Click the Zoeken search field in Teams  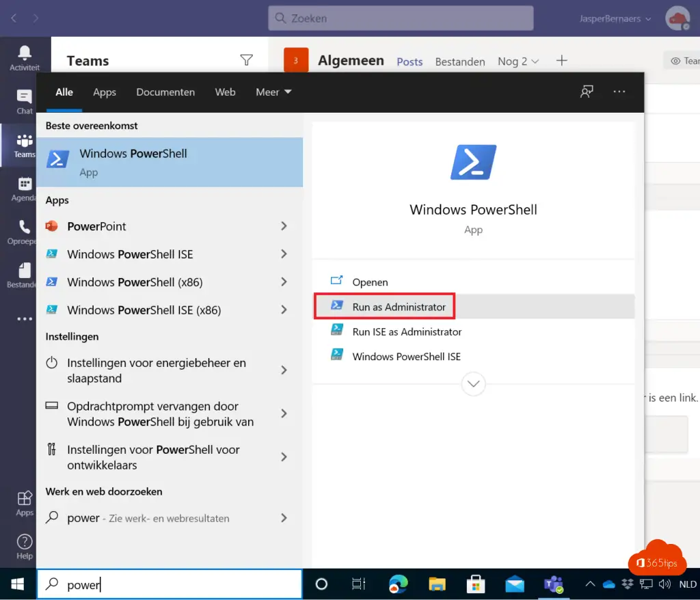tap(401, 18)
